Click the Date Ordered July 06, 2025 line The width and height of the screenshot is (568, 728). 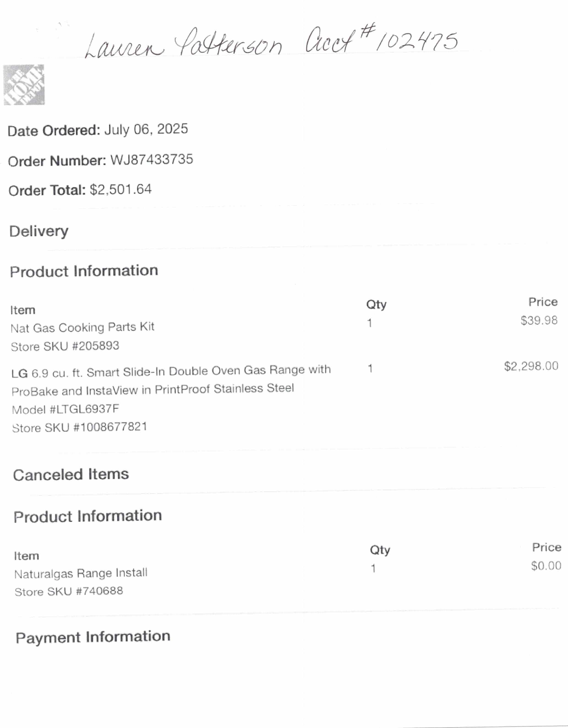[x=98, y=130]
